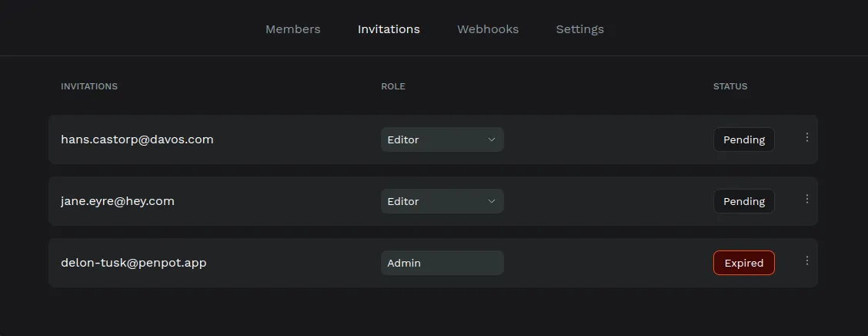This screenshot has height=336, width=868.
Task: Click the STATUS column header
Action: [729, 86]
